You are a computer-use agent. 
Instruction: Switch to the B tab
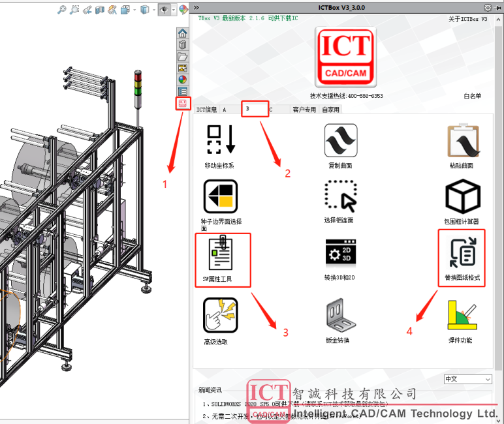[x=255, y=109]
